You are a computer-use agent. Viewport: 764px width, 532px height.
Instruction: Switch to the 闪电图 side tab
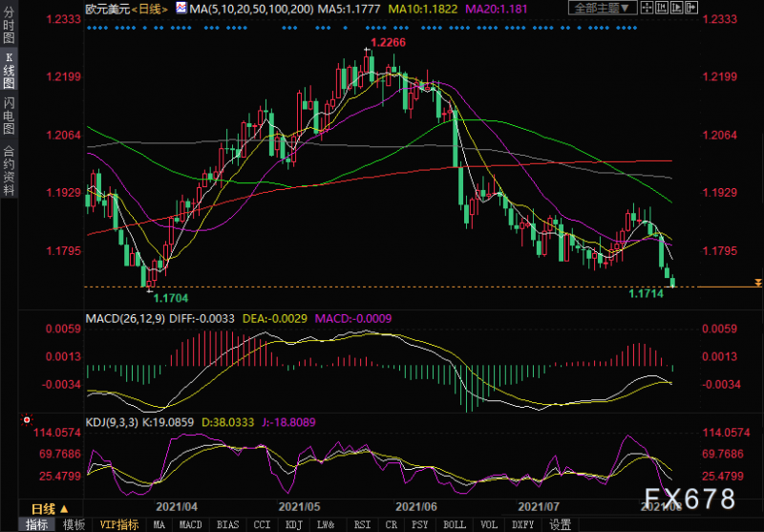coord(9,116)
